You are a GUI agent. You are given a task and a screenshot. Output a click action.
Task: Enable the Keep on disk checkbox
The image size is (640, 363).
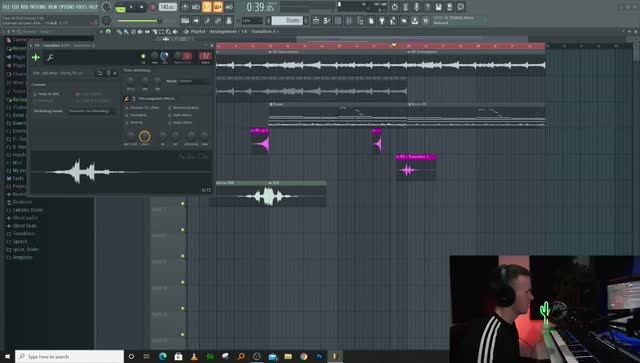46,94
